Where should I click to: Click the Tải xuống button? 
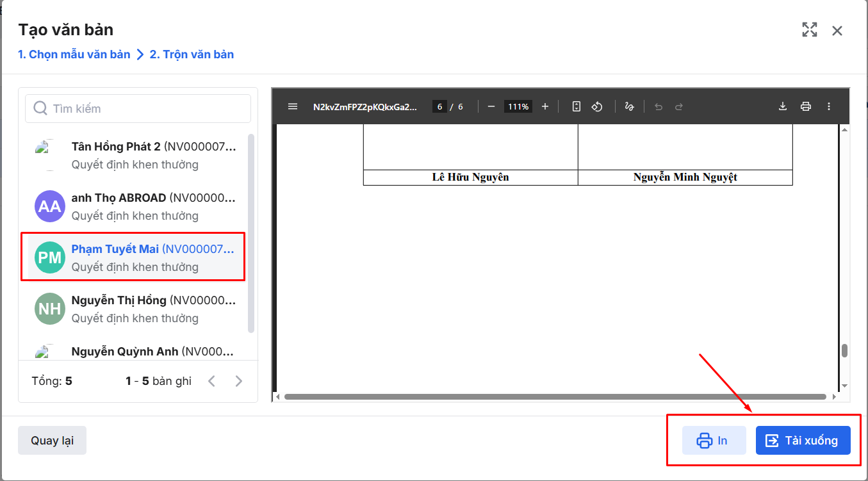(x=803, y=441)
